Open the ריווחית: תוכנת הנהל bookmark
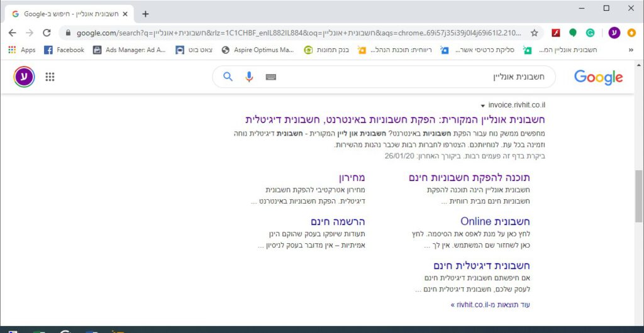 [x=395, y=50]
